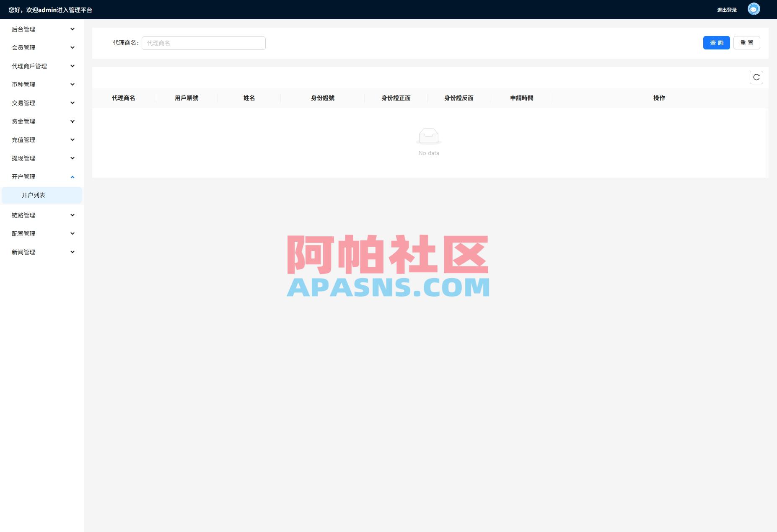This screenshot has width=777, height=532.
Task: Click the refresh icon above the table
Action: (756, 77)
